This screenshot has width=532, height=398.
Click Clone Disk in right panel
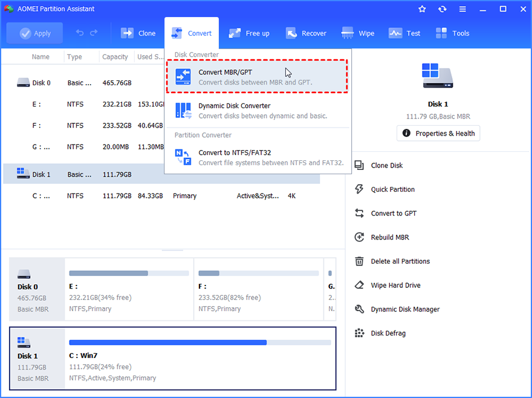[386, 165]
